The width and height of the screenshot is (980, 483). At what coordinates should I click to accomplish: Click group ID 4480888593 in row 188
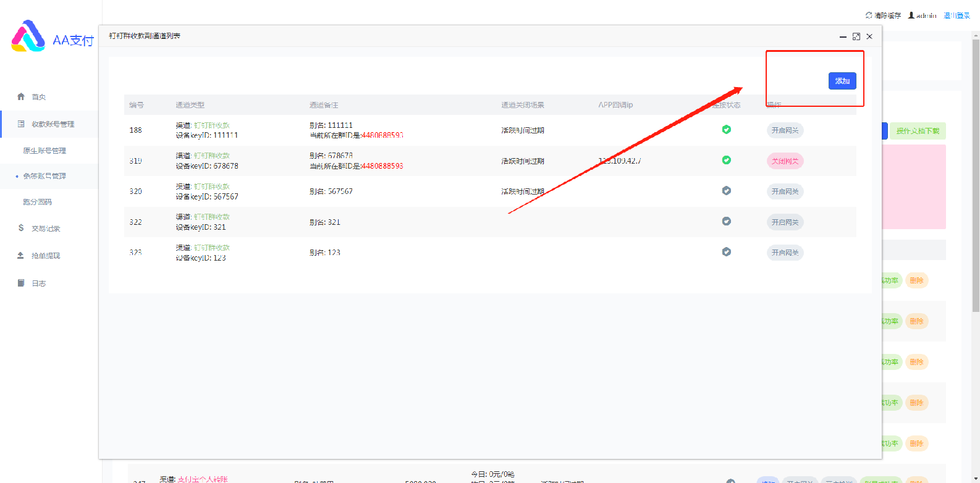point(382,135)
